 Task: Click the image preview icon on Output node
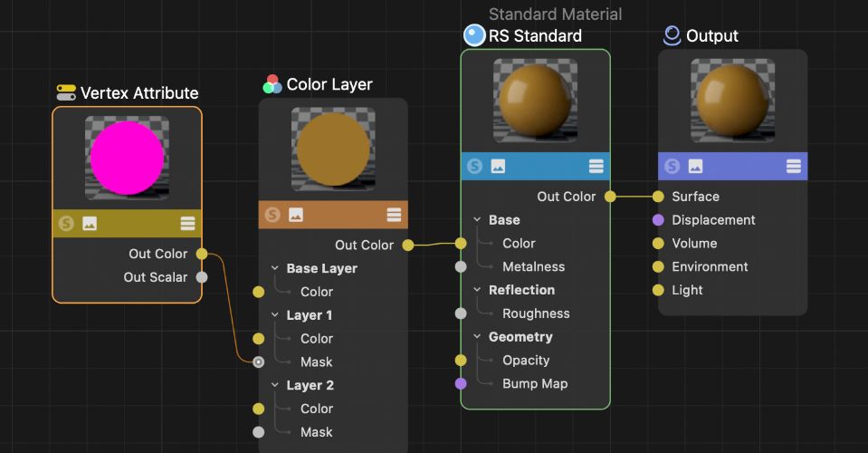pyautogui.click(x=695, y=166)
